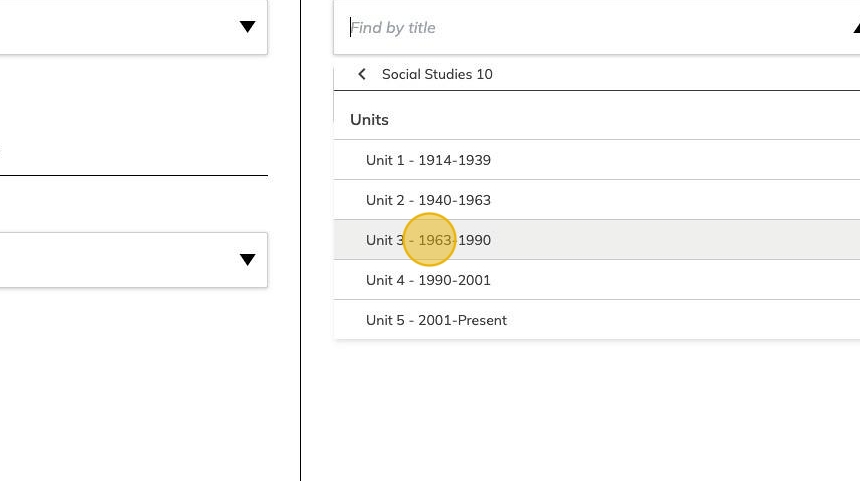Click the Units section heading

point(369,119)
